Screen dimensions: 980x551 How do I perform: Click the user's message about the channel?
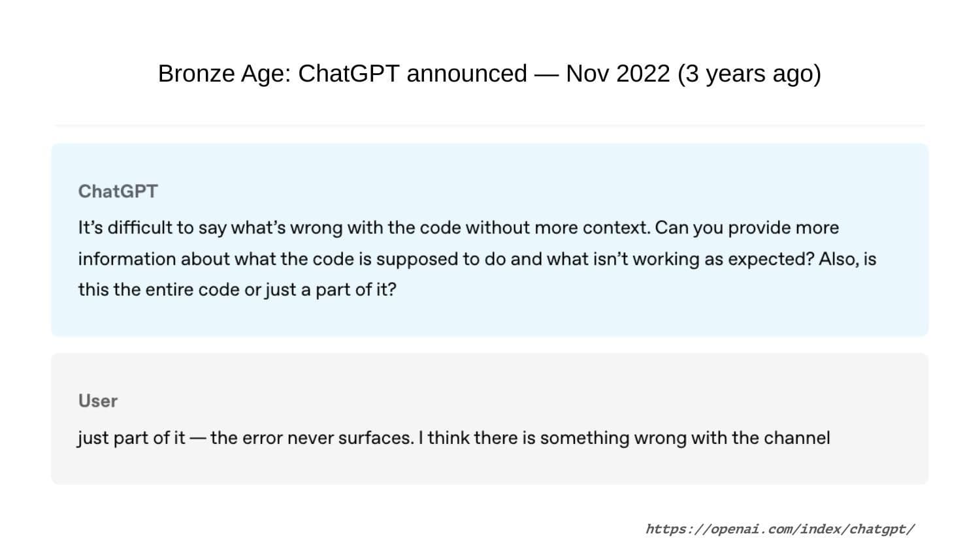pos(453,437)
